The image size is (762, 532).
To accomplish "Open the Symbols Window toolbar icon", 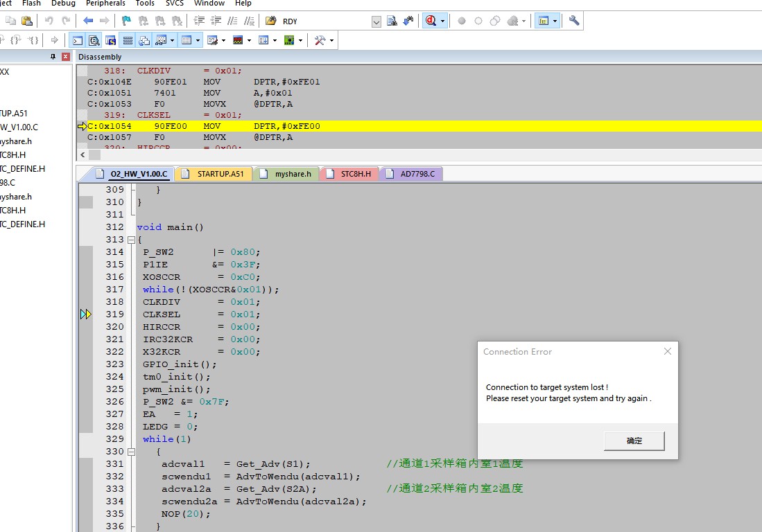I will click(x=111, y=40).
